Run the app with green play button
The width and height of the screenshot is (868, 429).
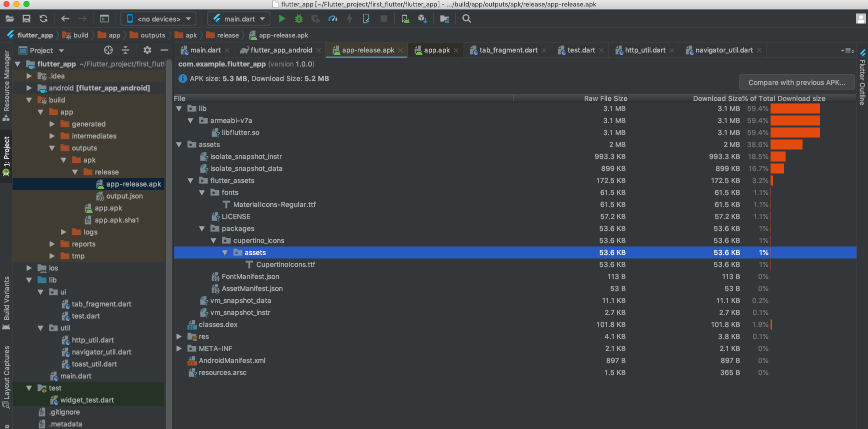click(x=282, y=19)
